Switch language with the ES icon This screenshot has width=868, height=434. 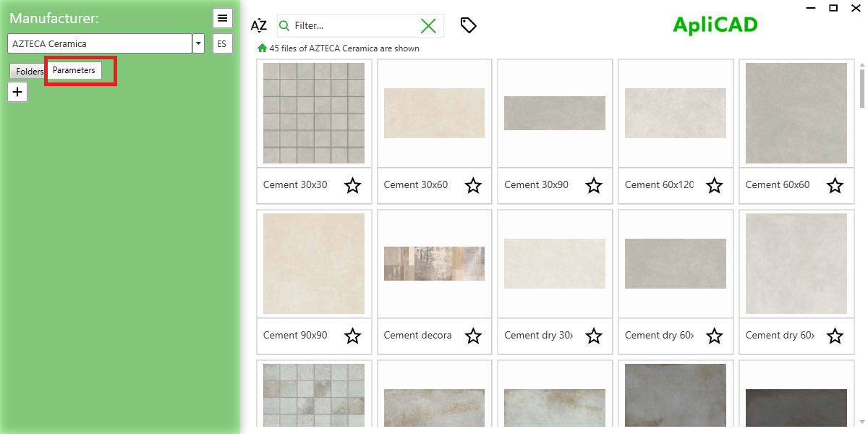tap(222, 43)
